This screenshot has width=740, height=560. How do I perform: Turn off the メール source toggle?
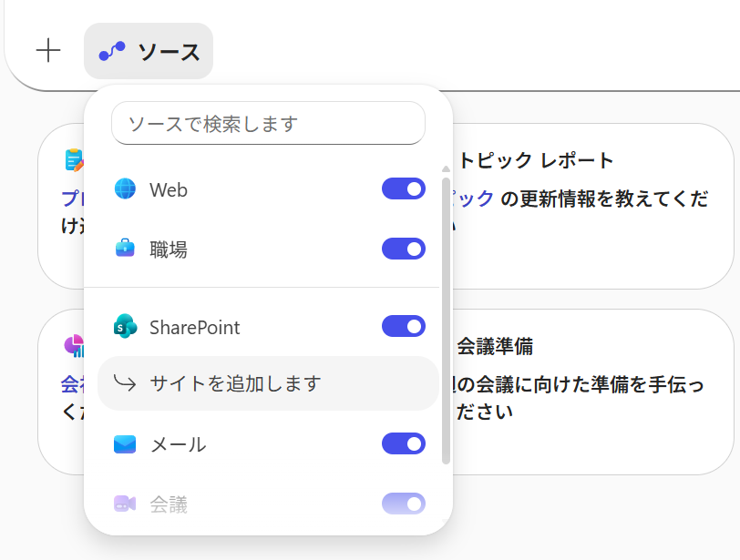tap(403, 444)
